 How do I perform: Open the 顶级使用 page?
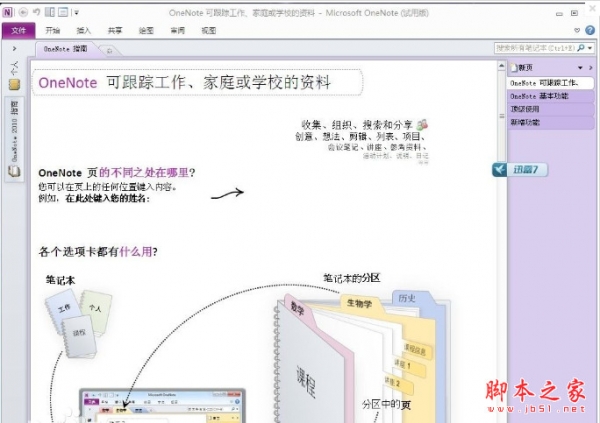551,109
